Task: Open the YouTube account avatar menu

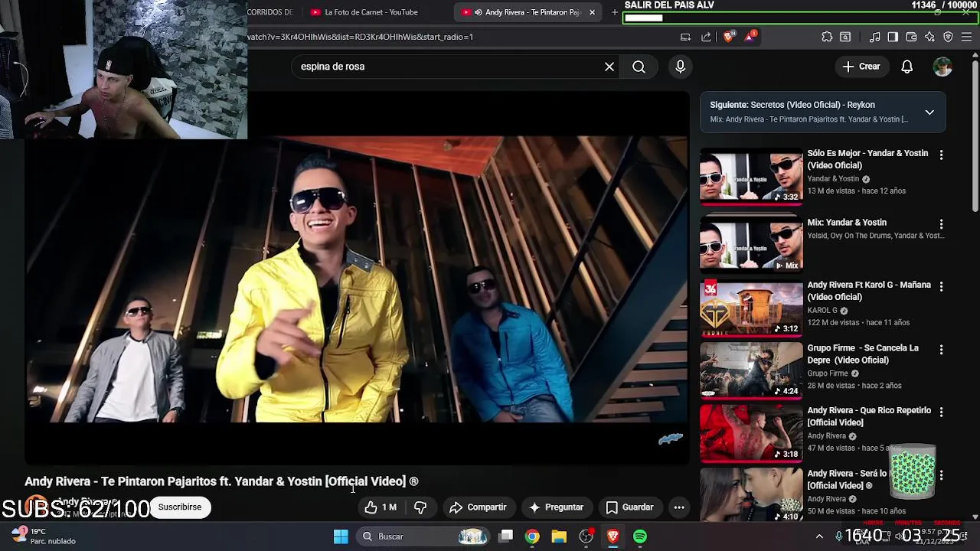Action: (942, 67)
